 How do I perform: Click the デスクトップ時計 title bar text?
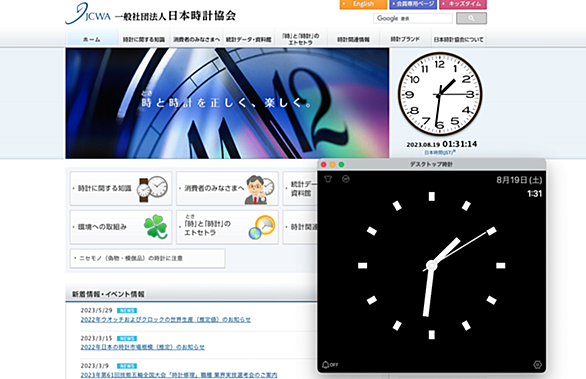coord(431,164)
